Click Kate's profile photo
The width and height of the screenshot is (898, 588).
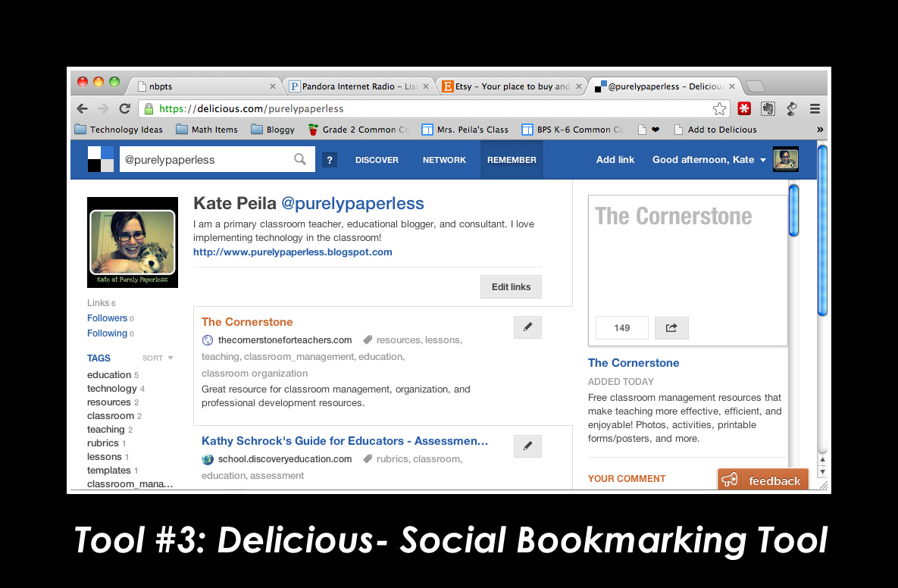[x=133, y=242]
